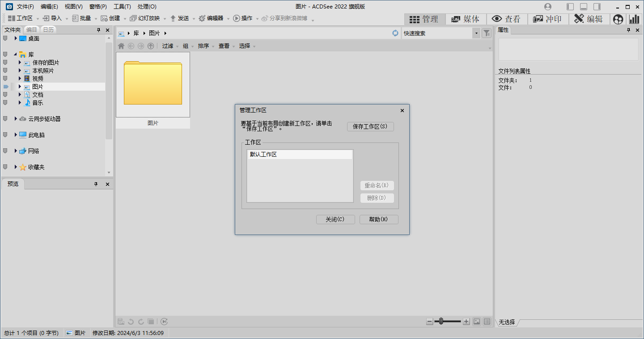
Task: Expand the 桌面 tree node
Action: 16,38
